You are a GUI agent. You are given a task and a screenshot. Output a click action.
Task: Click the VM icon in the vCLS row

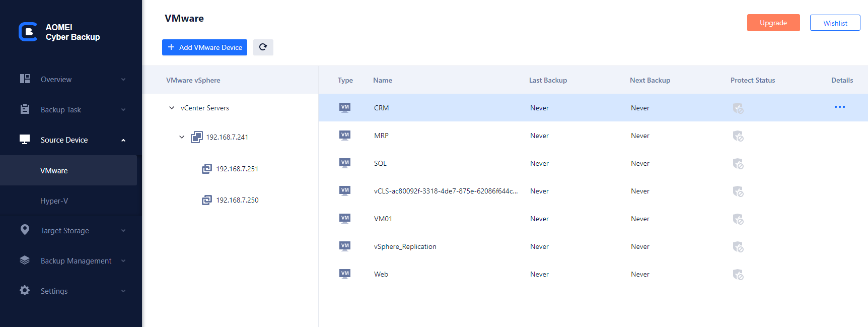(345, 191)
